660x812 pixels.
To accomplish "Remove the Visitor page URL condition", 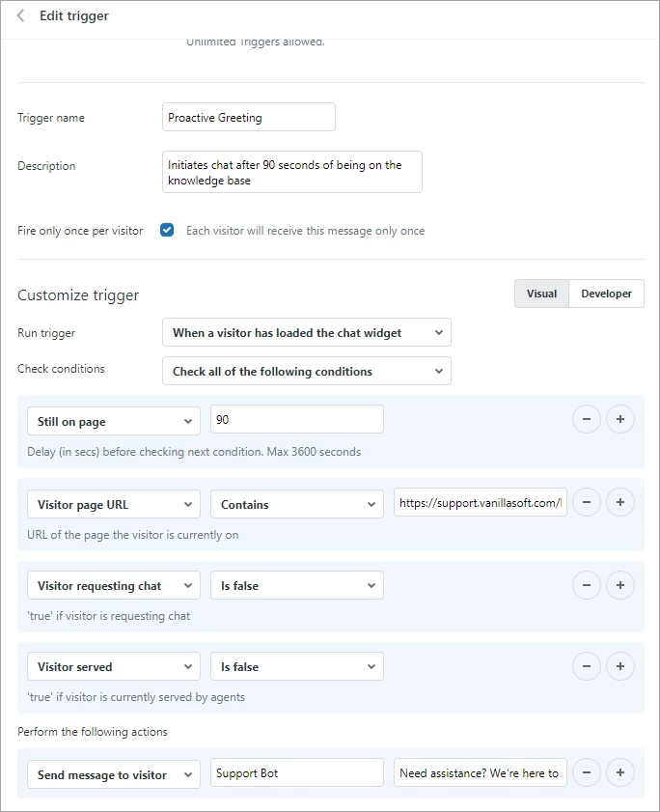I will (x=587, y=503).
